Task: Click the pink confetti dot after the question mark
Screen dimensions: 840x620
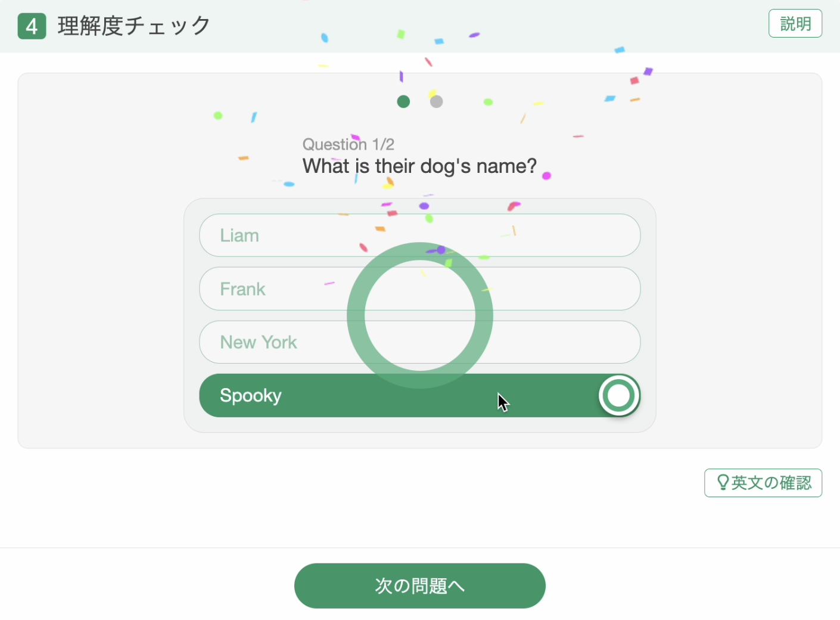Action: tap(546, 175)
